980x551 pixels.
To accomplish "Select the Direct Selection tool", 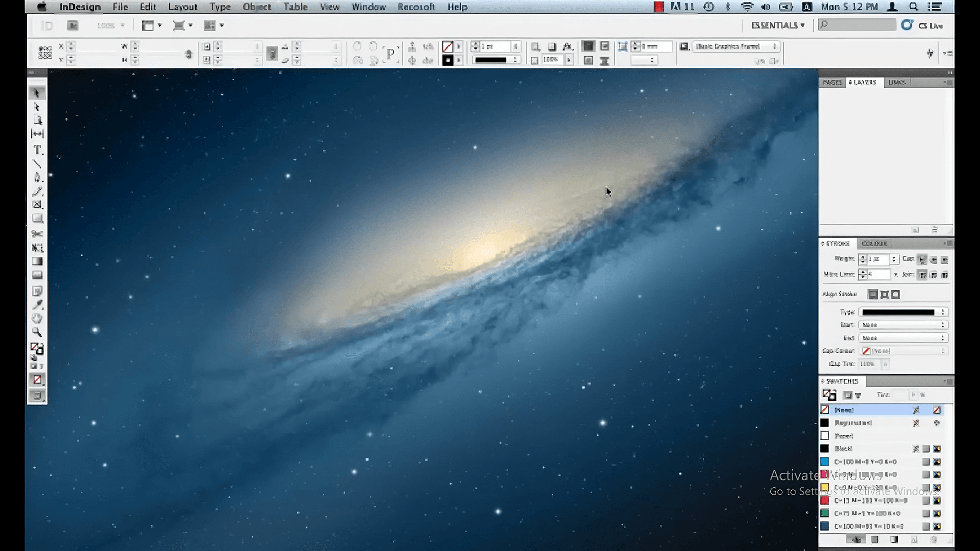I will [37, 107].
